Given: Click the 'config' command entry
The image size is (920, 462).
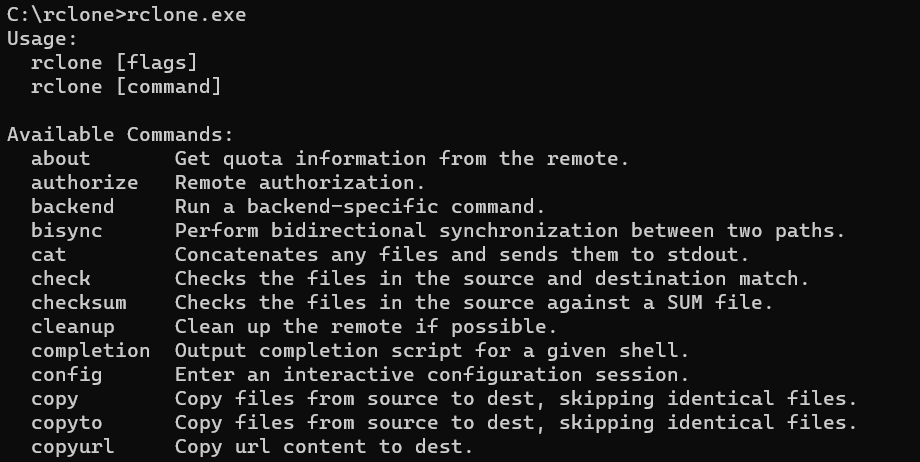Looking at the screenshot, I should click(x=66, y=375).
